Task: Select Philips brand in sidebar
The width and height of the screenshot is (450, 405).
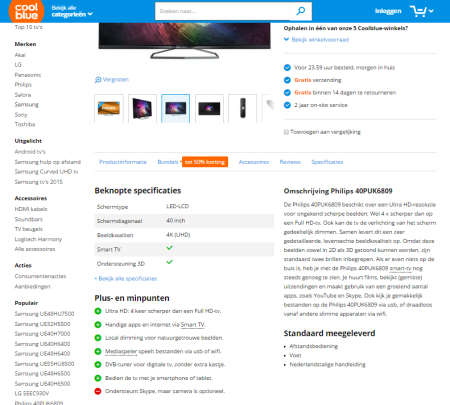Action: 23,85
